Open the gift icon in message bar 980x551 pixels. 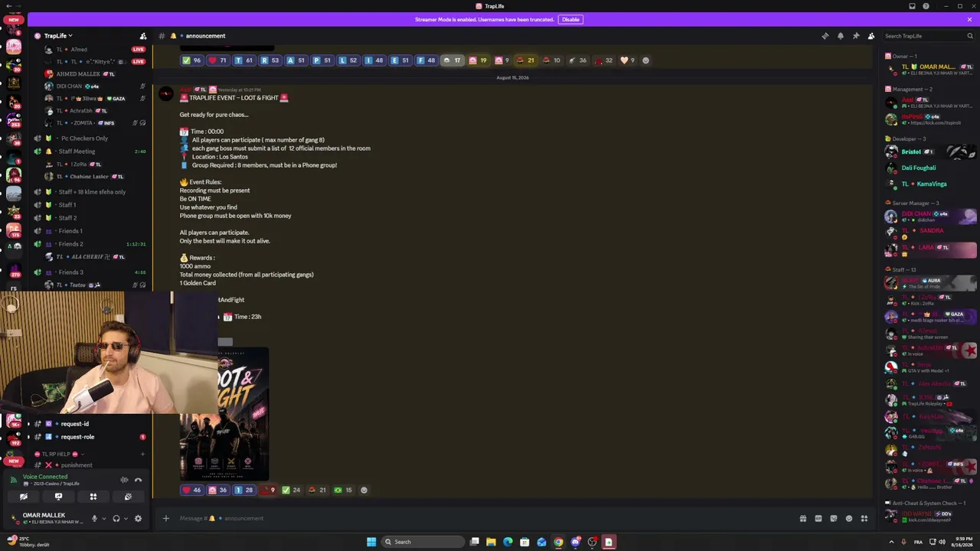pyautogui.click(x=802, y=518)
